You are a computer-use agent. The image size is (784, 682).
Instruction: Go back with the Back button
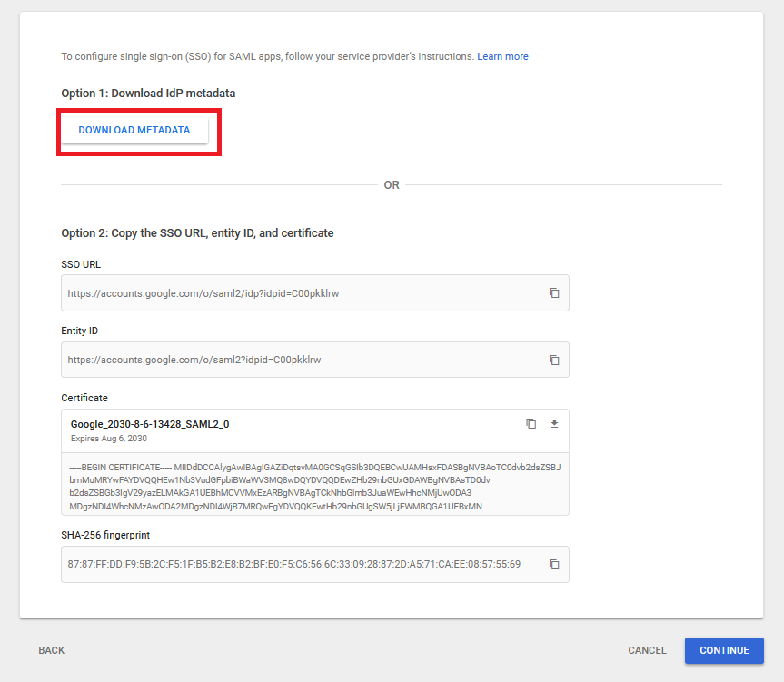(x=52, y=650)
